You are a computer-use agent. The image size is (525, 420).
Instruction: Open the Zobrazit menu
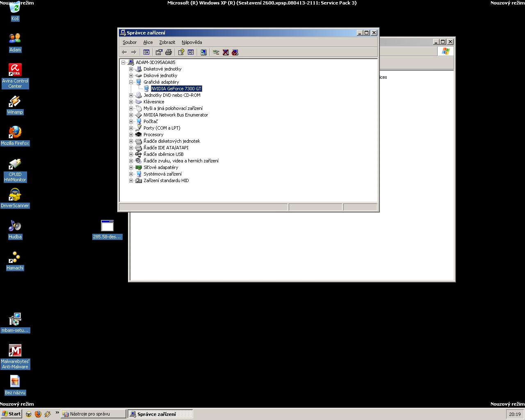tap(167, 42)
